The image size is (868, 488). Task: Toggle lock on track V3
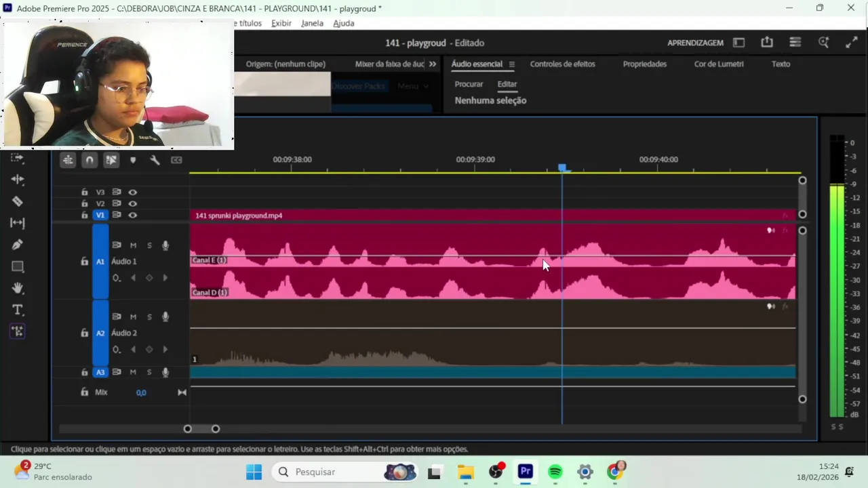coord(84,192)
